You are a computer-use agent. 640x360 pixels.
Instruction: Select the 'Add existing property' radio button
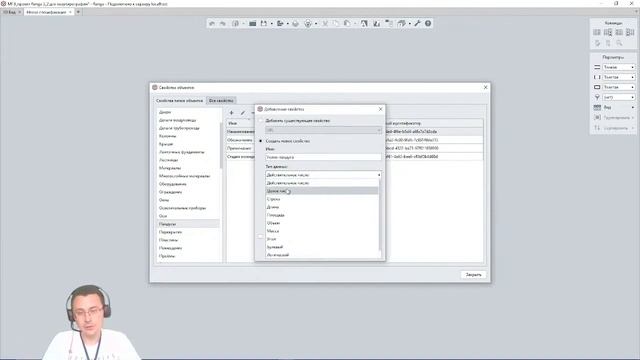coord(261,121)
